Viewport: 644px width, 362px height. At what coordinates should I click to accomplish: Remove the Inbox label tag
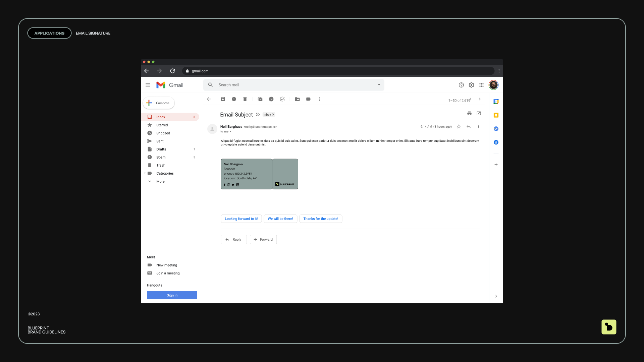point(273,115)
